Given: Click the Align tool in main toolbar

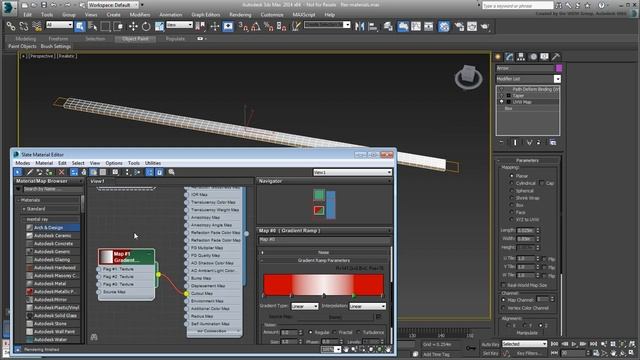Looking at the screenshot, I should [373, 27].
